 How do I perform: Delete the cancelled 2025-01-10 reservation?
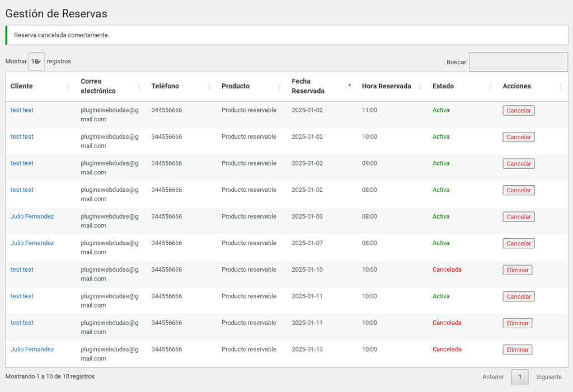click(x=517, y=270)
